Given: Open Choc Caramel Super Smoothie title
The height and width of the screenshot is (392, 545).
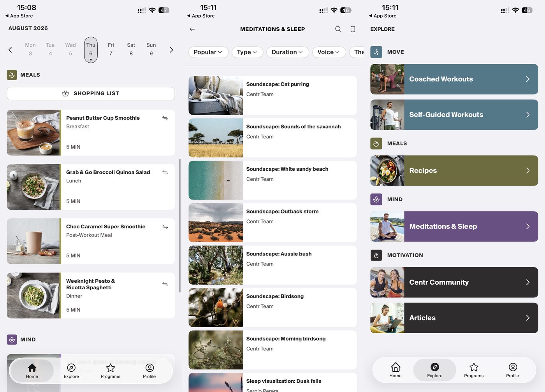Looking at the screenshot, I should (x=106, y=227).
